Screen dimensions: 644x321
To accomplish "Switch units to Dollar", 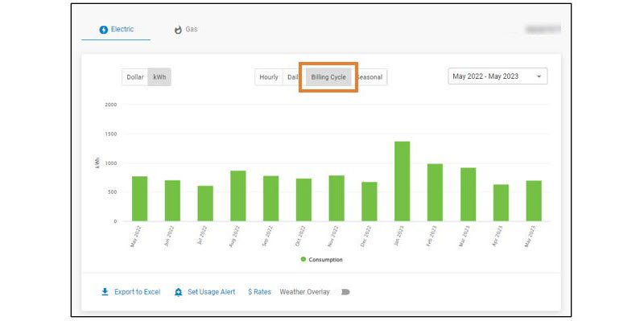I will (x=135, y=76).
